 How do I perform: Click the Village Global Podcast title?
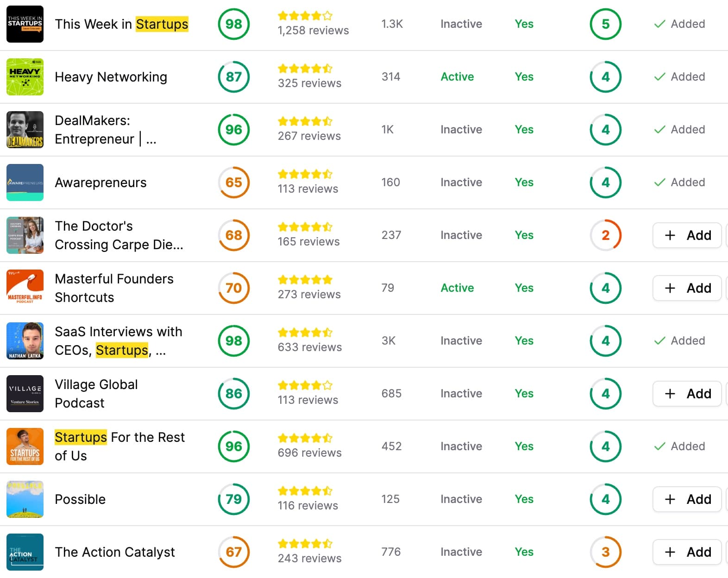tap(96, 394)
